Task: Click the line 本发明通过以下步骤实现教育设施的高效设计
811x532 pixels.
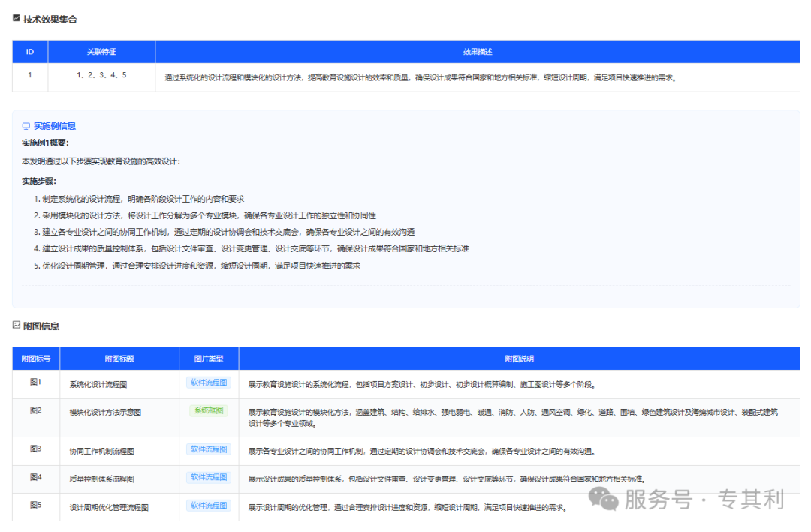Action: 101,161
